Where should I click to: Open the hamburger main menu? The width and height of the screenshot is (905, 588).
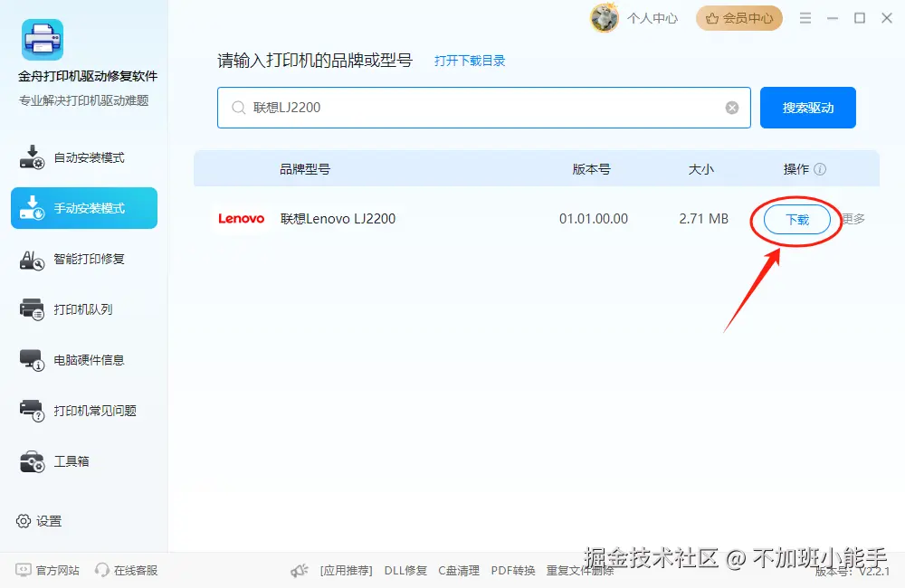click(805, 18)
